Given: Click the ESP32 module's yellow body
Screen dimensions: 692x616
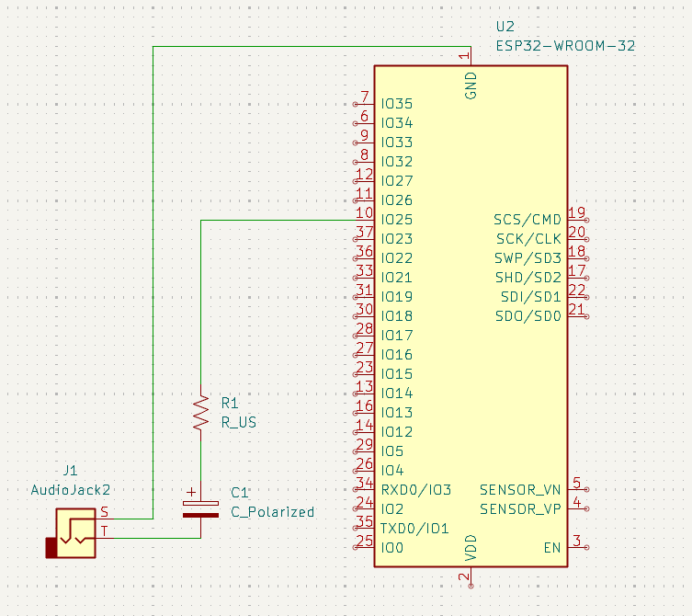Looking at the screenshot, I should [x=469, y=368].
